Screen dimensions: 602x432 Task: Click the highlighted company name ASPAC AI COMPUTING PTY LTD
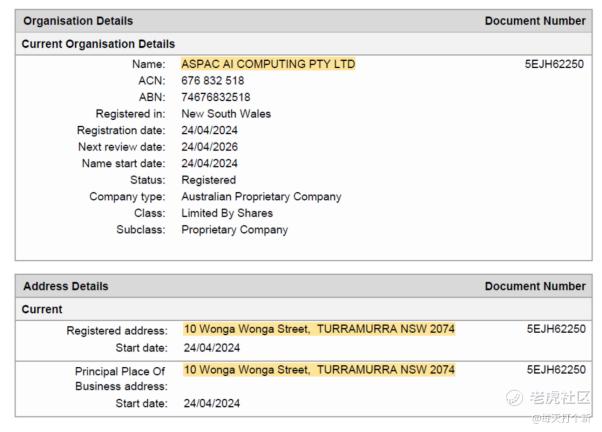point(268,64)
